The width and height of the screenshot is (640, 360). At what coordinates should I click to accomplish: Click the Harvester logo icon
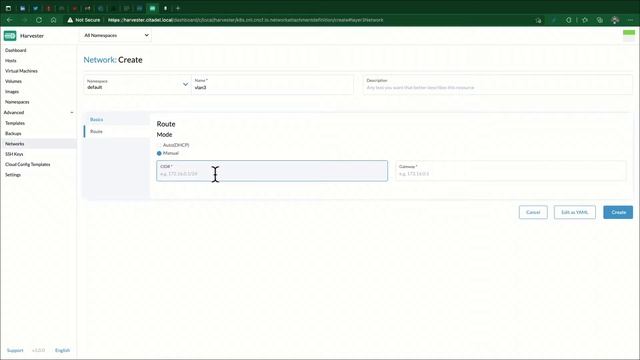[10, 36]
